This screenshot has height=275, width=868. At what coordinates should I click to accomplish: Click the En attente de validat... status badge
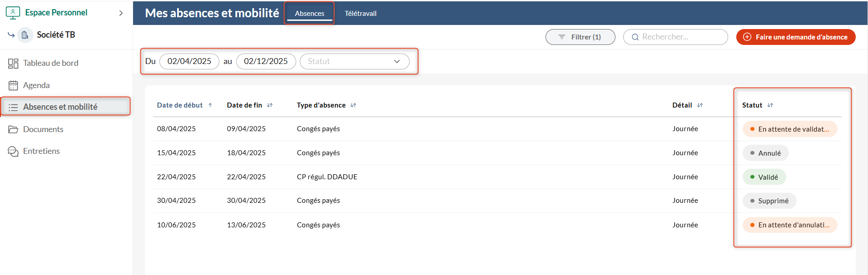tap(790, 129)
